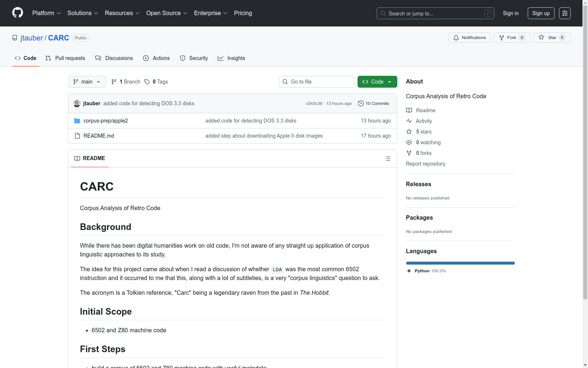Click the "17 hours ago" timestamp for README.md
The width and height of the screenshot is (588, 368).
tap(376, 136)
